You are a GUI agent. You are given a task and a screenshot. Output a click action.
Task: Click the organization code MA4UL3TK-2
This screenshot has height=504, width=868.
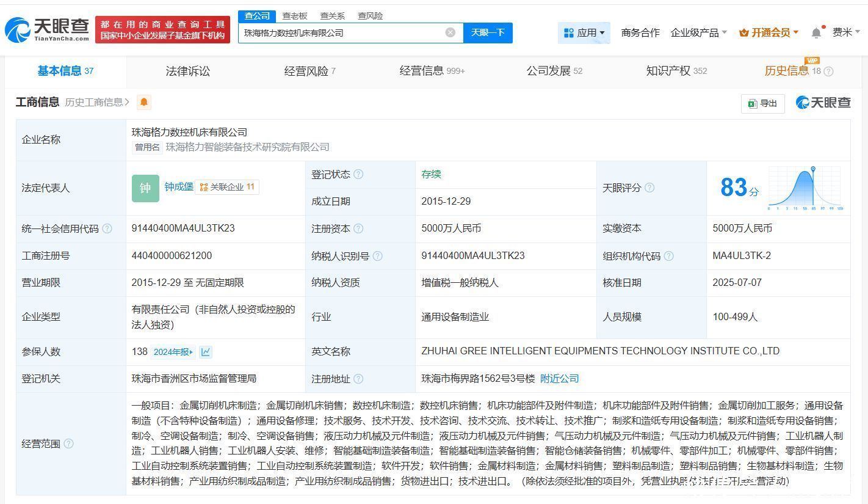click(742, 255)
